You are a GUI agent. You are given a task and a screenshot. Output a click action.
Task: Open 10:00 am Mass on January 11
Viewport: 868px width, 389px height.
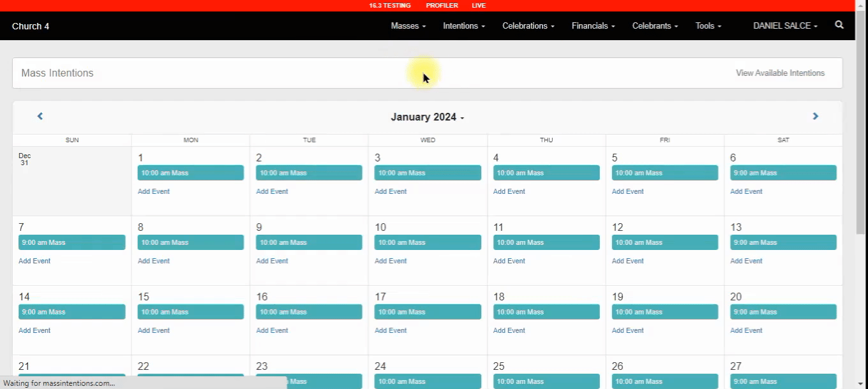(x=546, y=242)
